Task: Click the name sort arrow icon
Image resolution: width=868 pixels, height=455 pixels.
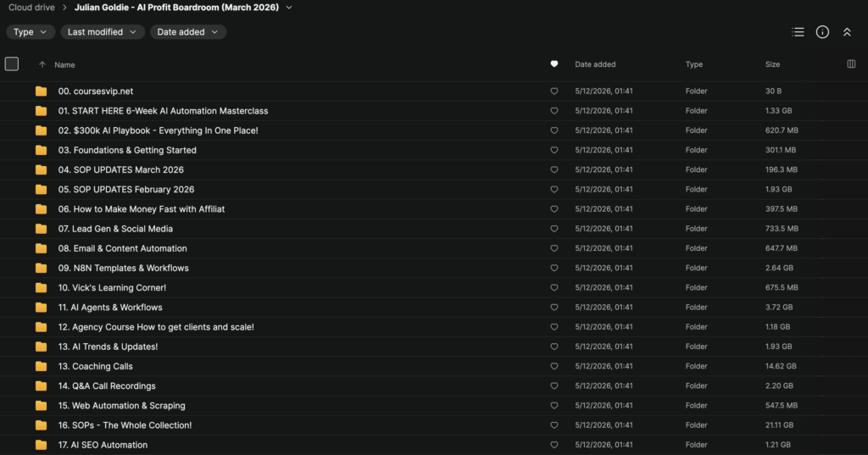Action: (42, 64)
